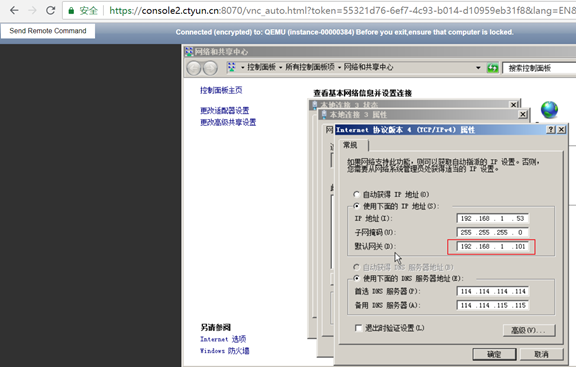This screenshot has height=367, width=576.
Task: Select the 常规 tab
Action: [352, 145]
